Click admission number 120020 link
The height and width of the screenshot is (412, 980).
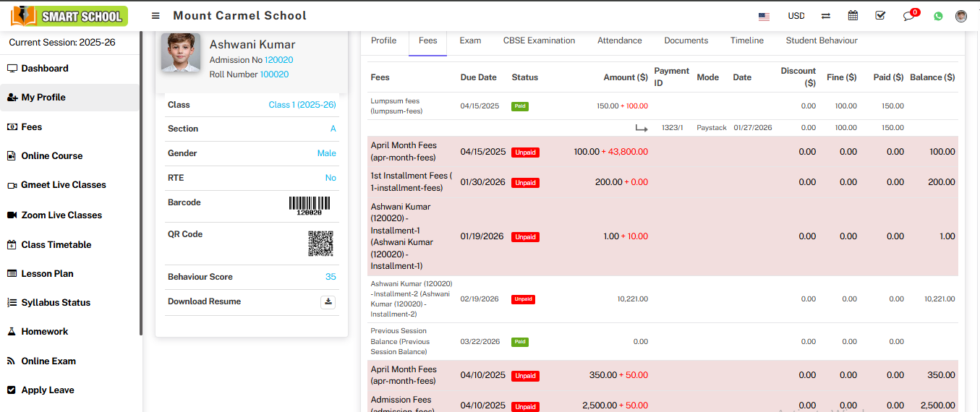[278, 60]
